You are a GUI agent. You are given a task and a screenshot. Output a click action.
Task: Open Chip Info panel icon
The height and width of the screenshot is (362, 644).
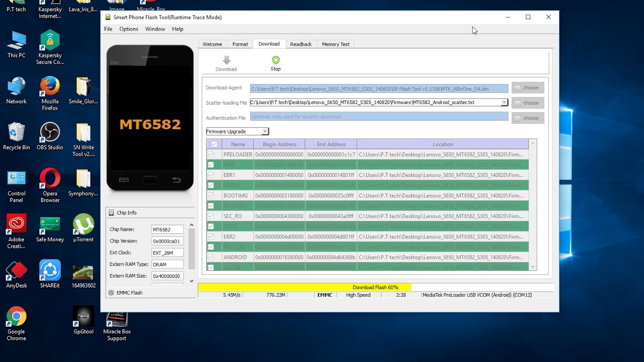[x=111, y=213]
